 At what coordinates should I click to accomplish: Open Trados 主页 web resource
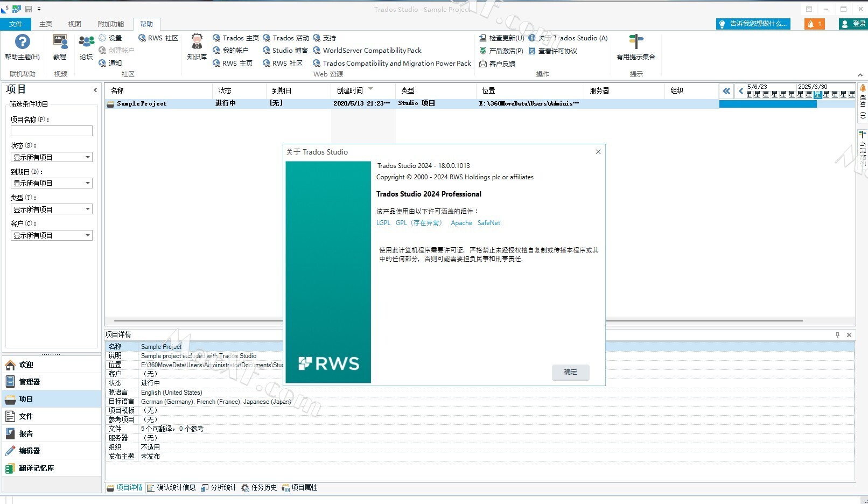point(236,38)
